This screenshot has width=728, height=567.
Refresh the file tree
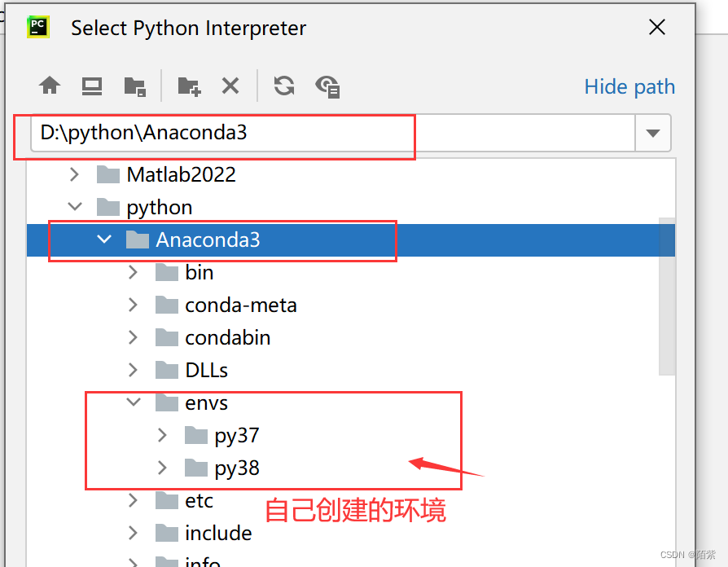[x=283, y=85]
